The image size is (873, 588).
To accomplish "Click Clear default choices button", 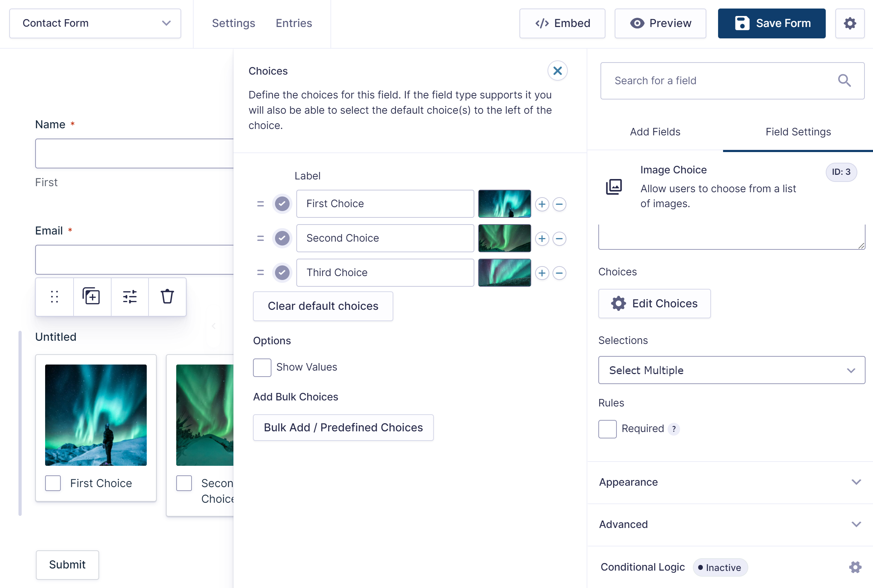I will click(x=323, y=306).
